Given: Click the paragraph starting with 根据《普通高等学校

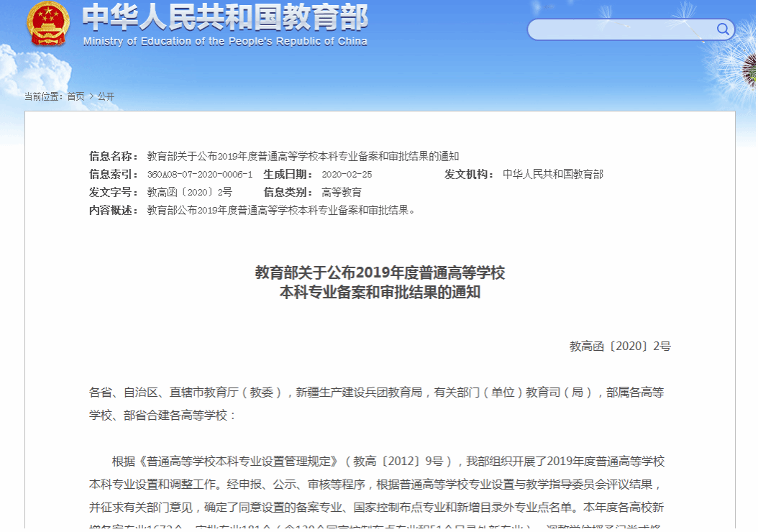Looking at the screenshot, I should 380,484.
